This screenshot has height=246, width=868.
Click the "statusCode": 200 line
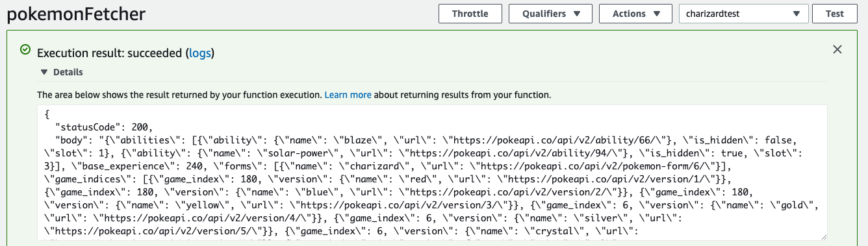tap(104, 127)
